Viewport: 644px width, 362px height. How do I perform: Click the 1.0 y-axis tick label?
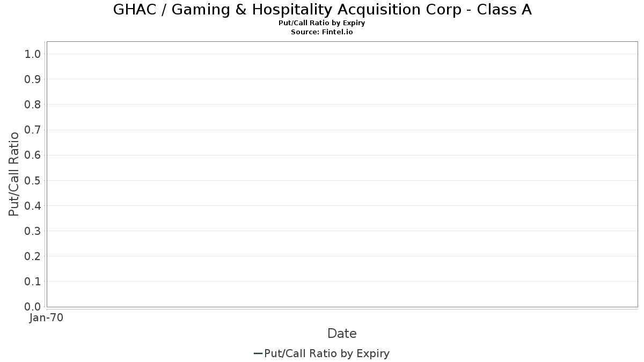[33, 54]
